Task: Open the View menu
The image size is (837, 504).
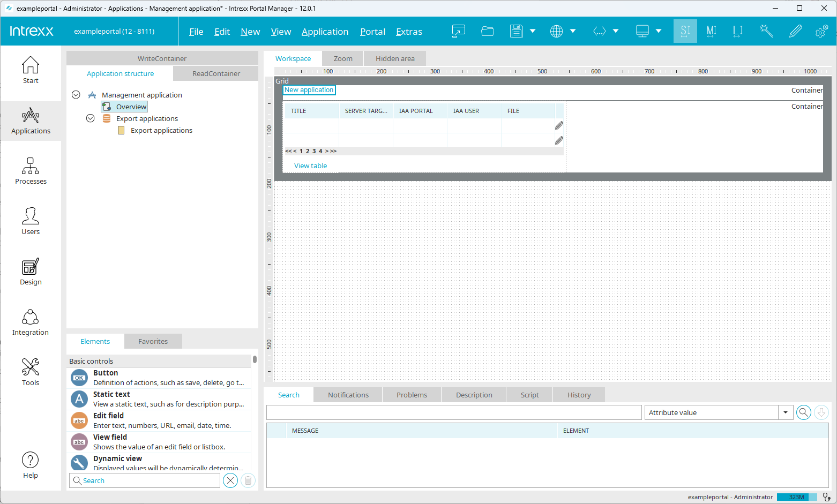Action: 281,32
